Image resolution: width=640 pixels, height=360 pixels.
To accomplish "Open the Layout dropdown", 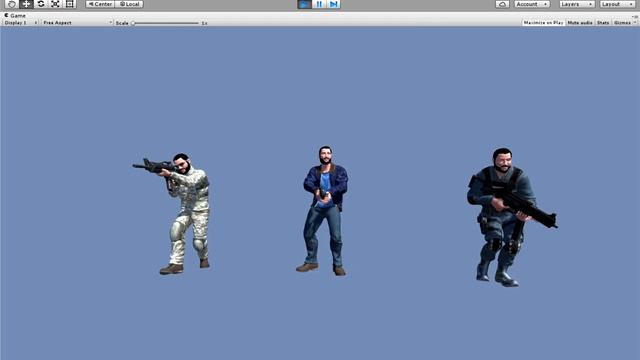I will coord(617,4).
